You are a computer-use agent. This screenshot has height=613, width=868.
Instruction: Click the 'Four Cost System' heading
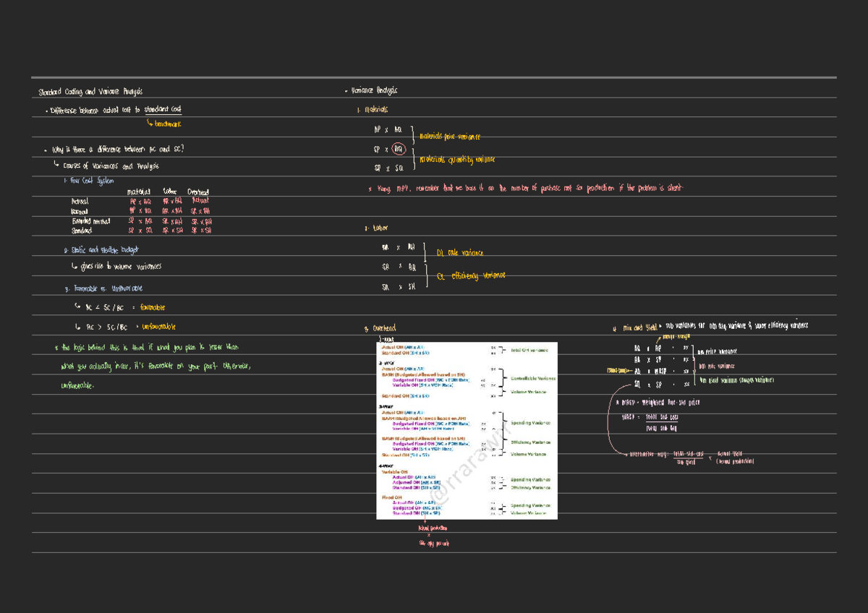(88, 180)
